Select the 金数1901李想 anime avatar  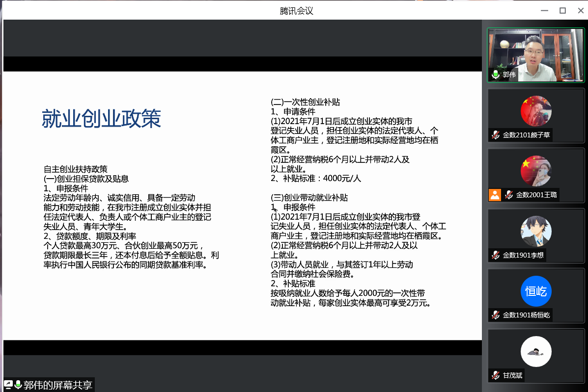tap(536, 231)
